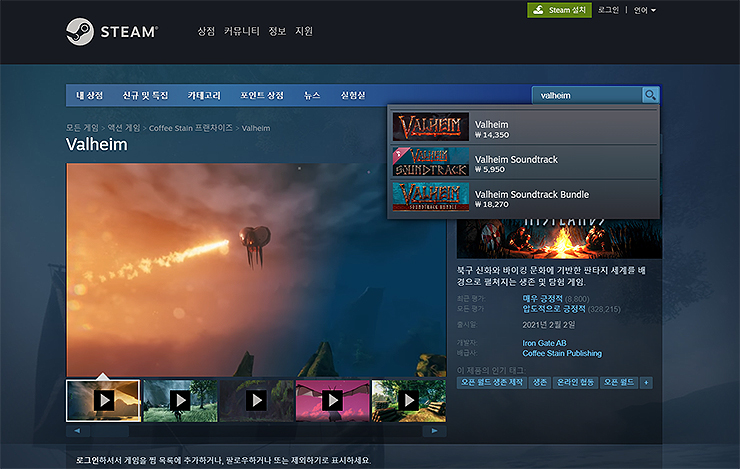Select Valheim Soundtrack Bundle suggestion
Screen dimensions: 740x469
coord(524,197)
